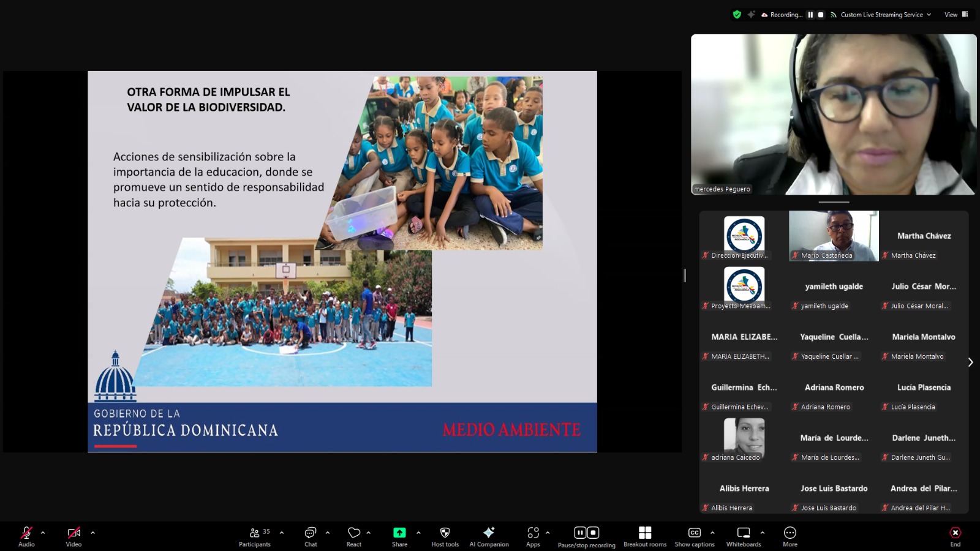Open the More options icon
The image size is (980, 551).
point(790,533)
